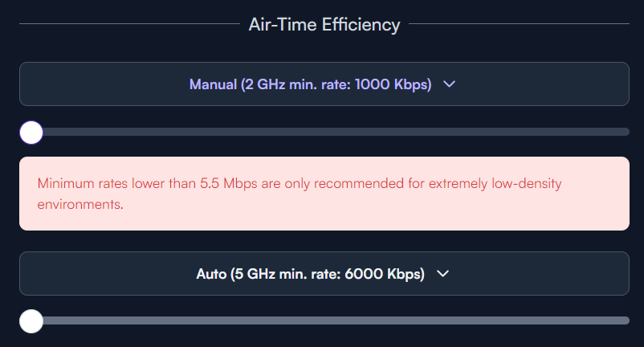
Task: Click the '6000 Kbps' value in second dropdown
Action: [385, 274]
